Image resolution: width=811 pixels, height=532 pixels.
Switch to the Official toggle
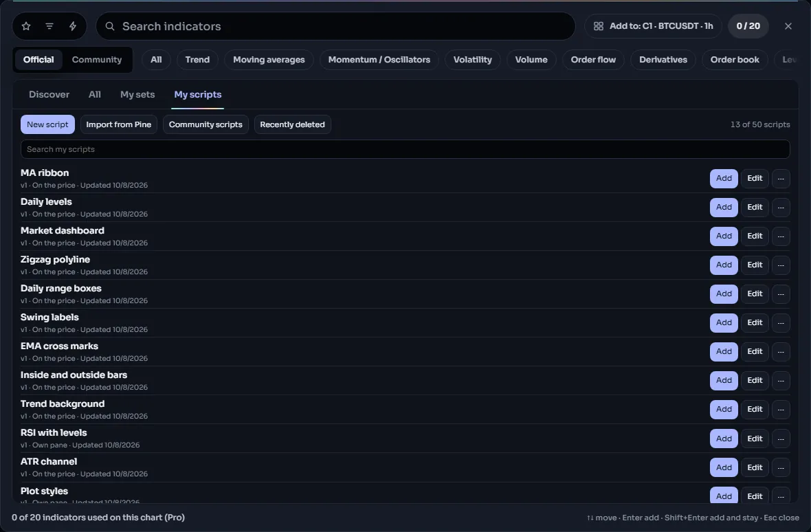(x=38, y=60)
